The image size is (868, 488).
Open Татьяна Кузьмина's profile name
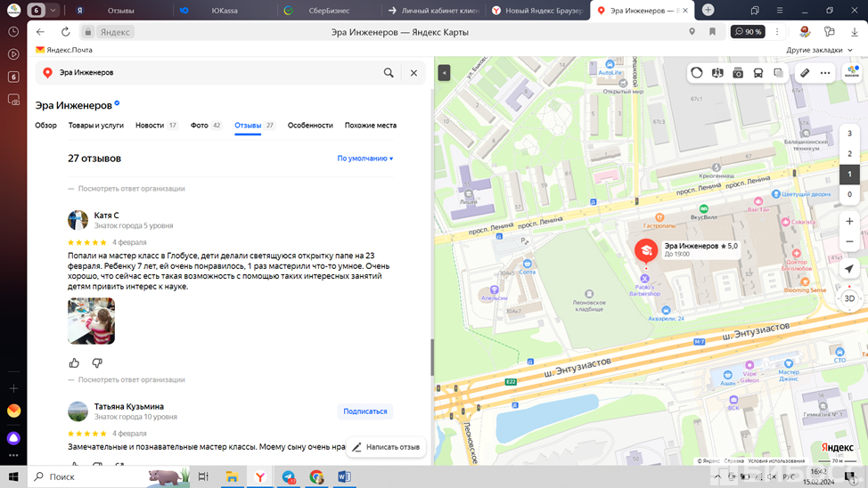pos(129,407)
